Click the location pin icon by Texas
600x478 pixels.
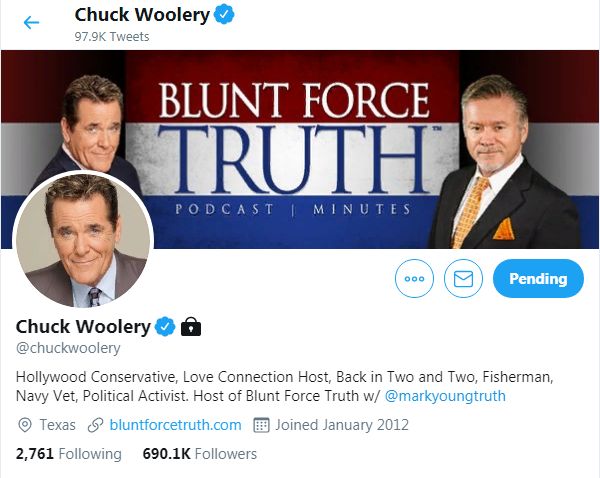pos(25,425)
